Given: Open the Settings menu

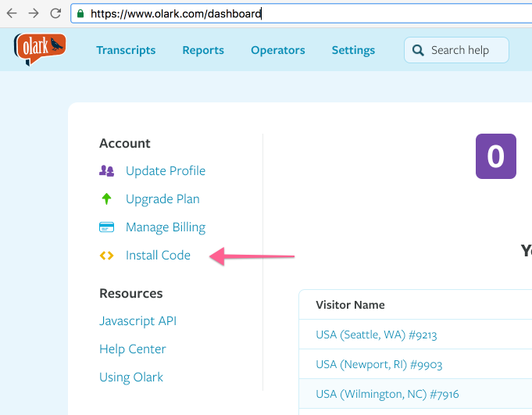Looking at the screenshot, I should tap(353, 50).
